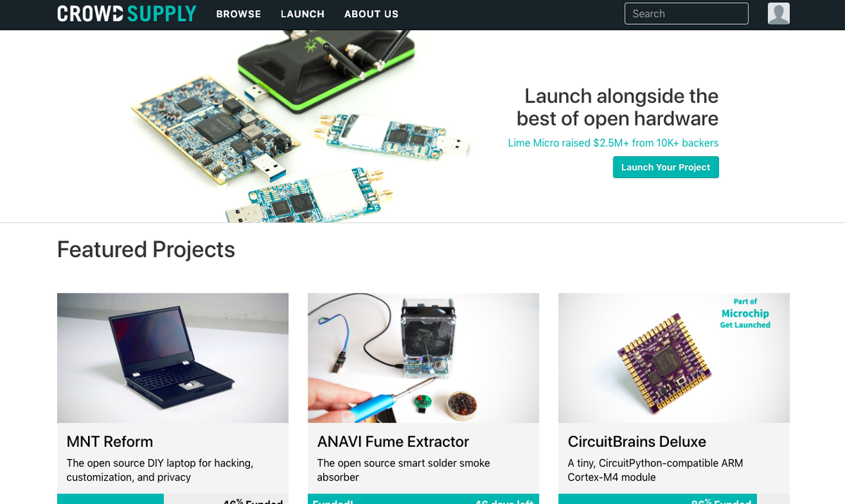845x504 pixels.
Task: Open the MNT Reform laptop thumbnail
Action: (x=173, y=358)
